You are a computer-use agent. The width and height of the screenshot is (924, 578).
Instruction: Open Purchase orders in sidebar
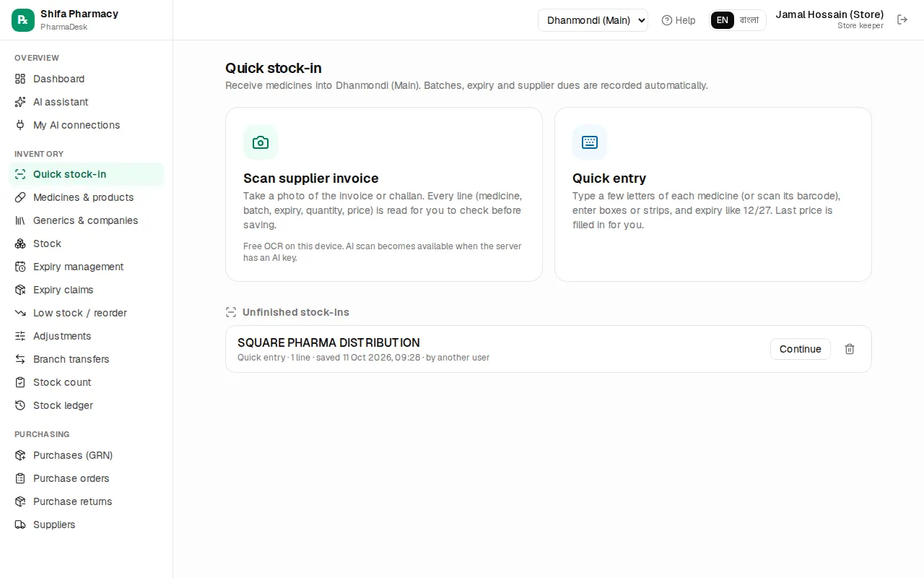[x=87, y=478]
